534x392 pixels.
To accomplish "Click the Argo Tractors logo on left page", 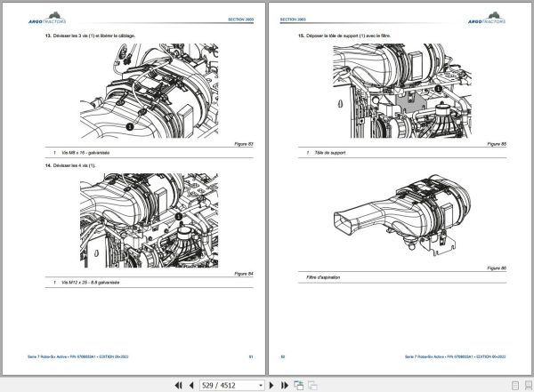I will (x=47, y=19).
